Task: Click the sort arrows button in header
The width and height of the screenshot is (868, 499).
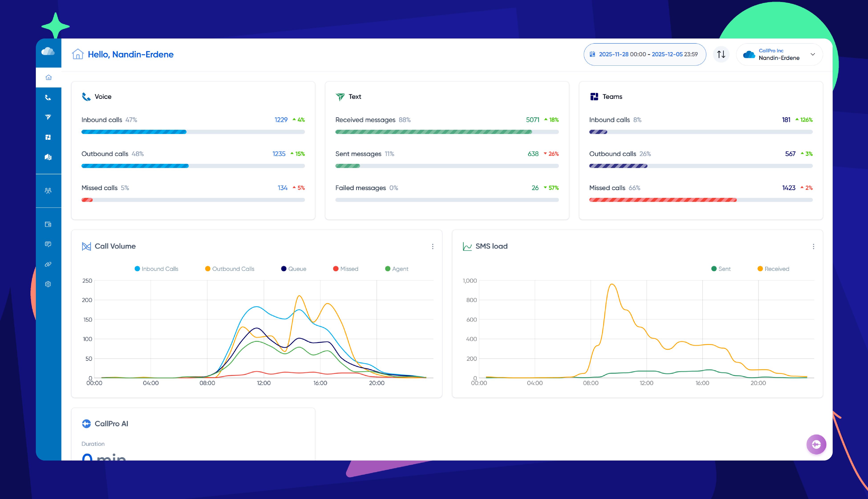Action: click(x=721, y=55)
